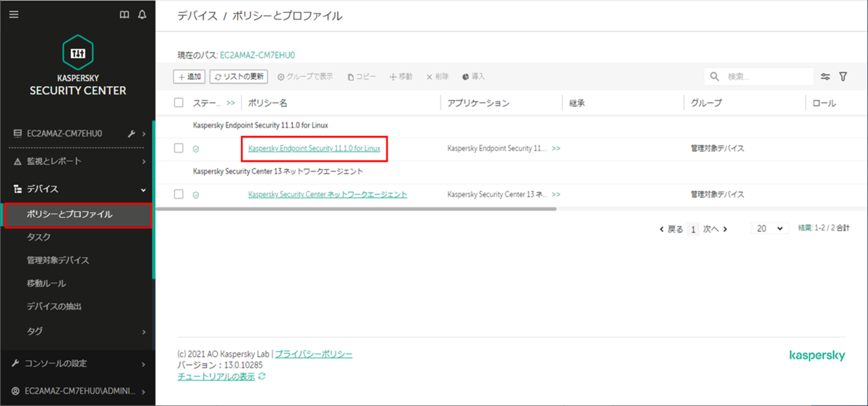Click page number 1 in pagination
Screen dimensions: 868x406
[x=693, y=229]
